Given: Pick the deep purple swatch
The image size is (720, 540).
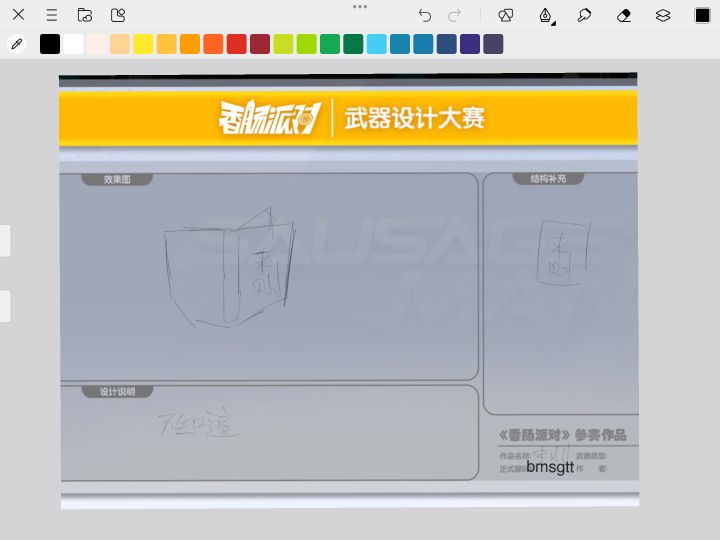Looking at the screenshot, I should 470,44.
